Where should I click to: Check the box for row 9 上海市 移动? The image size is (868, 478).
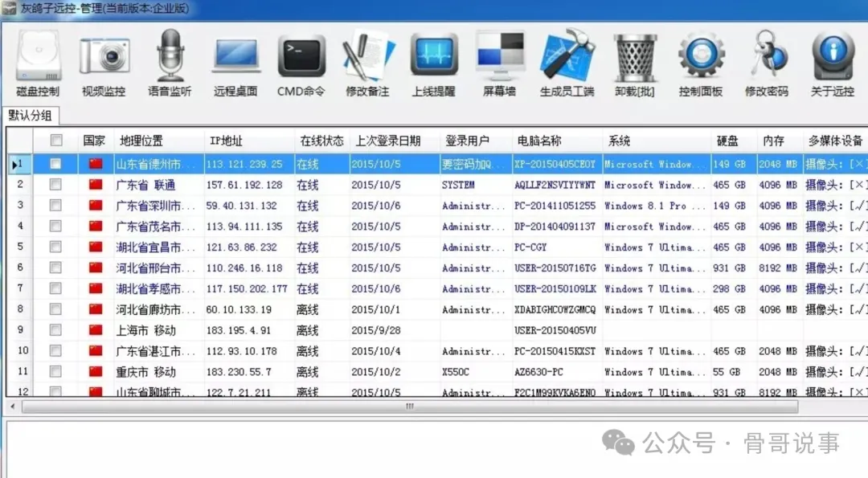55,329
